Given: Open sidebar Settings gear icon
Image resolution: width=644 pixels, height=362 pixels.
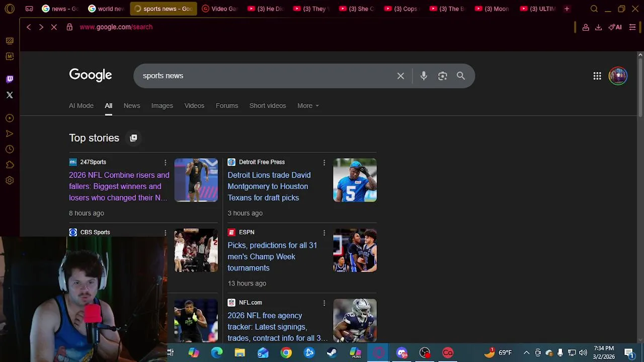Looking at the screenshot, I should click(x=10, y=180).
